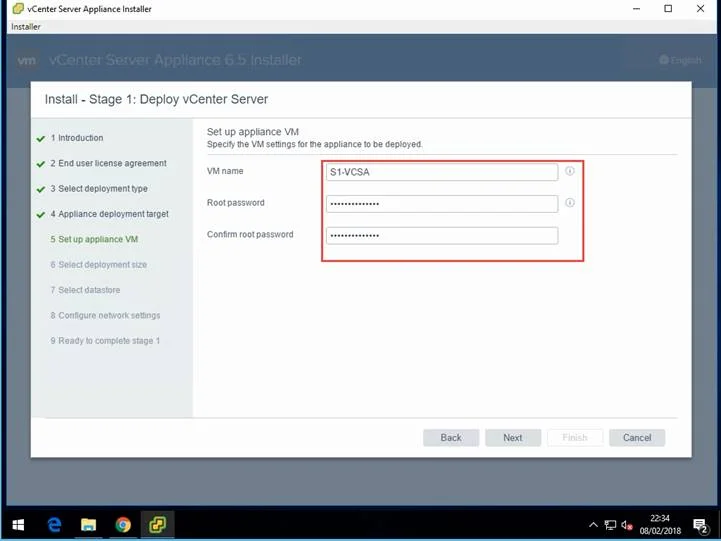Go to step 1 Introduction
Screen dimensions: 721x541
(x=77, y=138)
